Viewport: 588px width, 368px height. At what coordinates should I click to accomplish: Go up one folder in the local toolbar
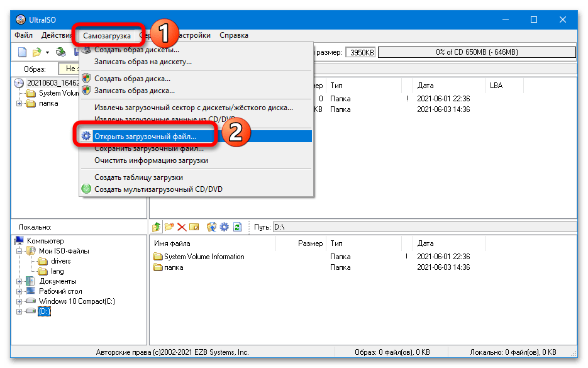point(156,227)
